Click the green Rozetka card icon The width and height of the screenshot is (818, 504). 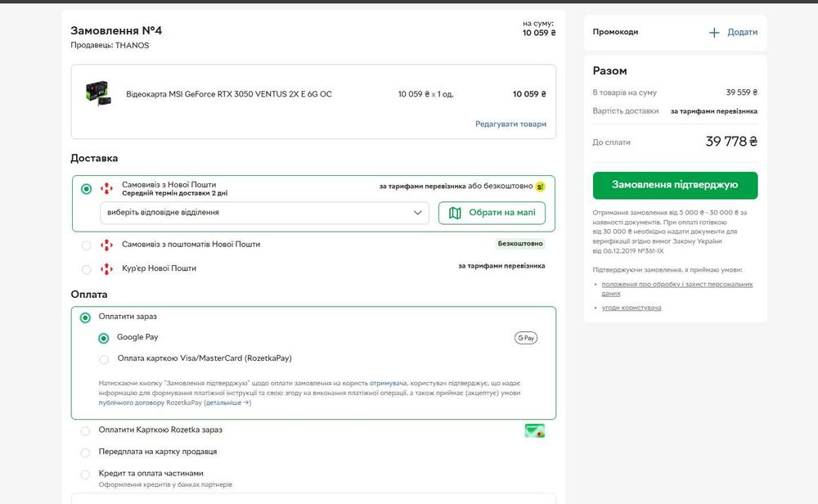pyautogui.click(x=535, y=430)
